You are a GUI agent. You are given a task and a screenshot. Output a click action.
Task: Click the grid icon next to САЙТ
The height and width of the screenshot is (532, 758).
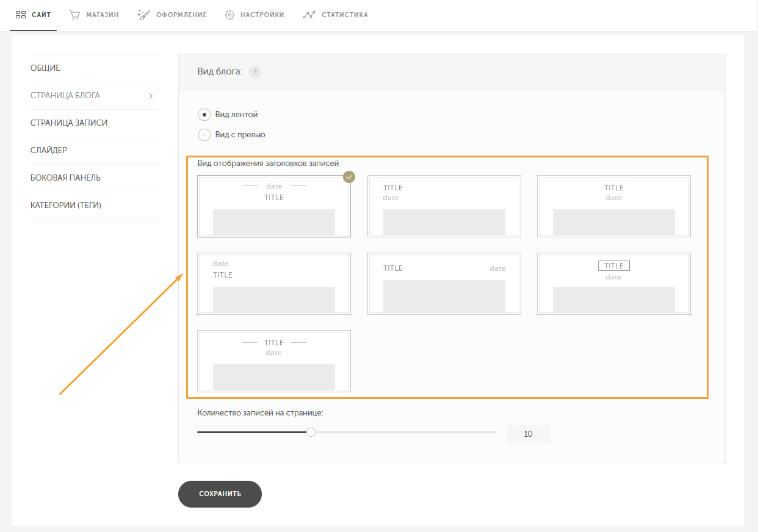point(20,15)
